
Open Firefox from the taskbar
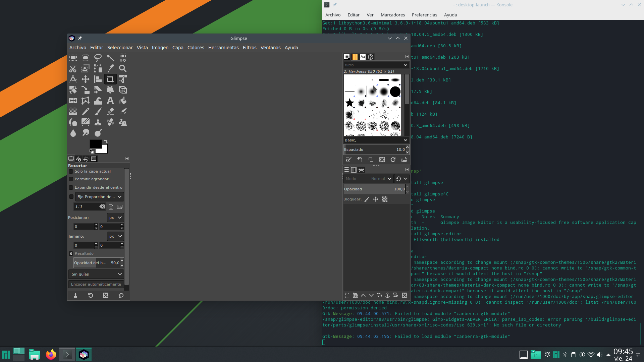(51, 354)
